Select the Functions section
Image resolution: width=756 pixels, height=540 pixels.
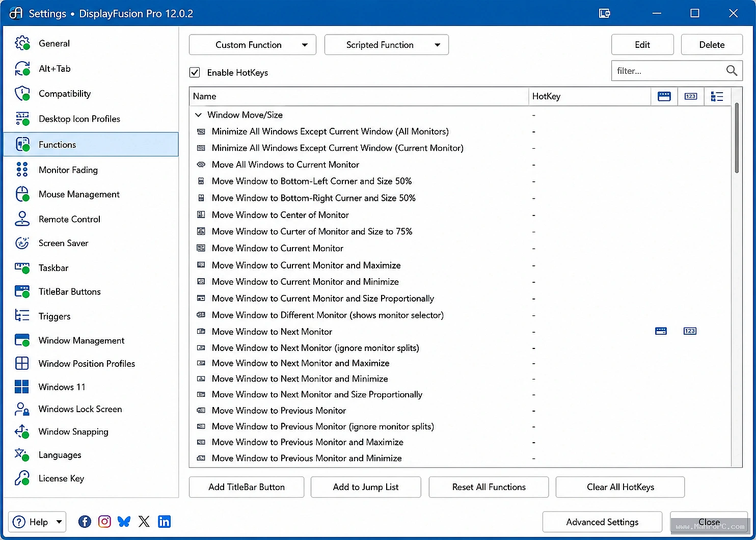91,144
